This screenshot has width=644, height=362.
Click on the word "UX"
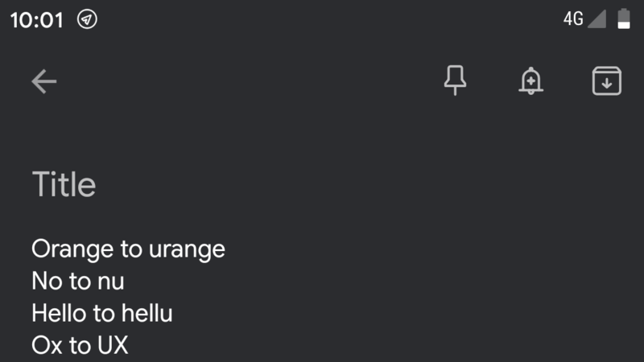113,345
